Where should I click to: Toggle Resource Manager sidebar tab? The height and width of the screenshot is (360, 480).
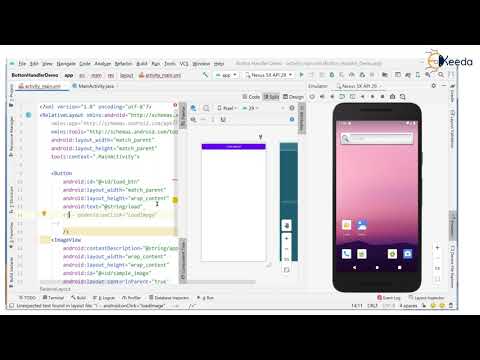11,137
